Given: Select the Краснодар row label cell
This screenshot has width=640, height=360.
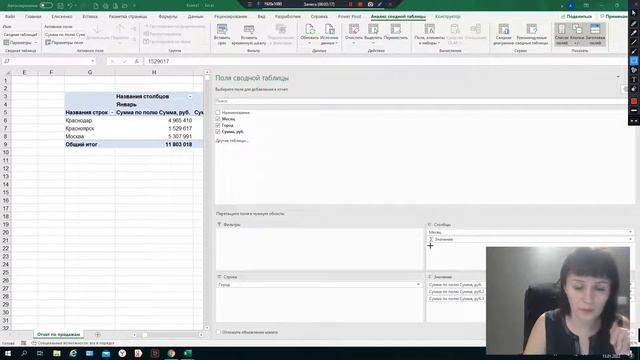Looking at the screenshot, I should coord(89,120).
